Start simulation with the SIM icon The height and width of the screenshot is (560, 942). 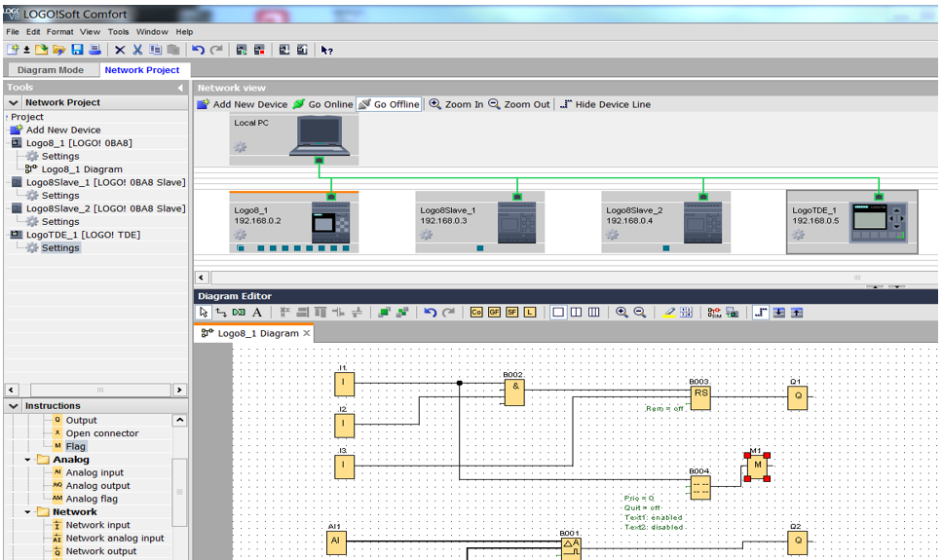[x=714, y=312]
